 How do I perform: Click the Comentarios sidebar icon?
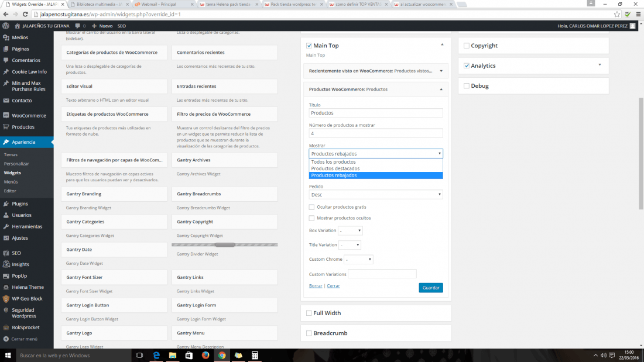6,60
